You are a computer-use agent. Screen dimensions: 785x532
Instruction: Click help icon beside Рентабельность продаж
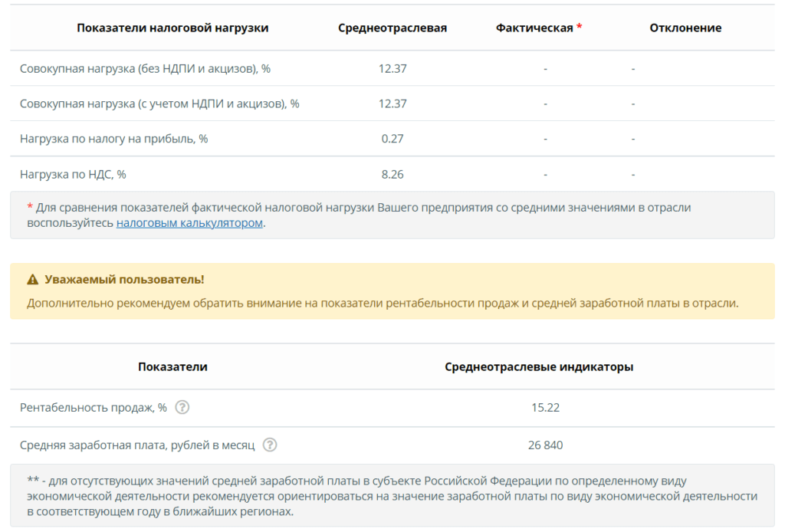click(182, 407)
